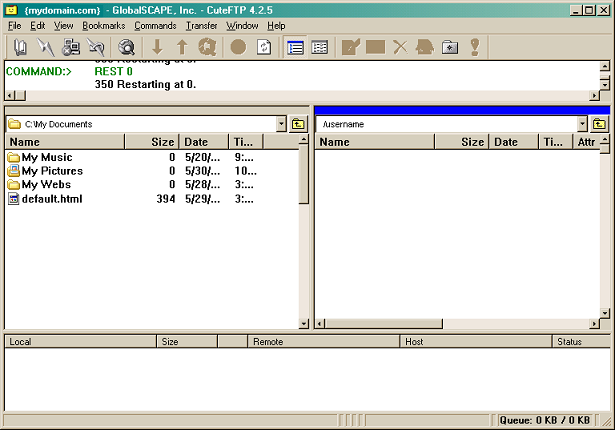Screen dimensions: 615x430
Task: Select the default.html file
Action: coord(51,199)
